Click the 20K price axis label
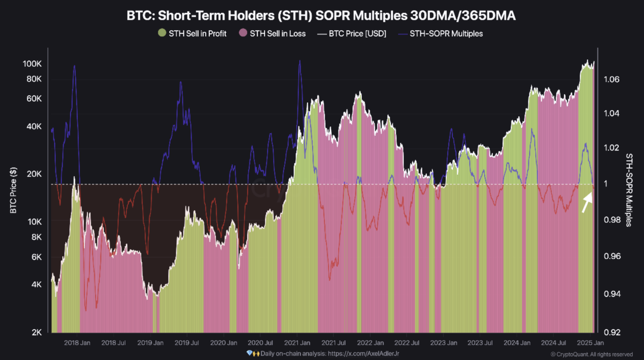Image resolution: width=644 pixels, height=360 pixels. pyautogui.click(x=34, y=174)
